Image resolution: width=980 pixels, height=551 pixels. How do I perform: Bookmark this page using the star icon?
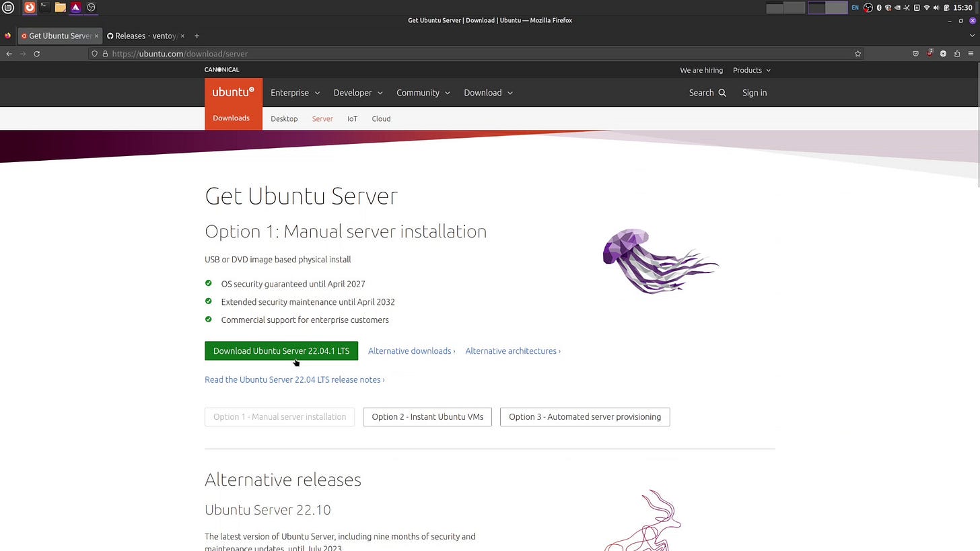point(858,54)
